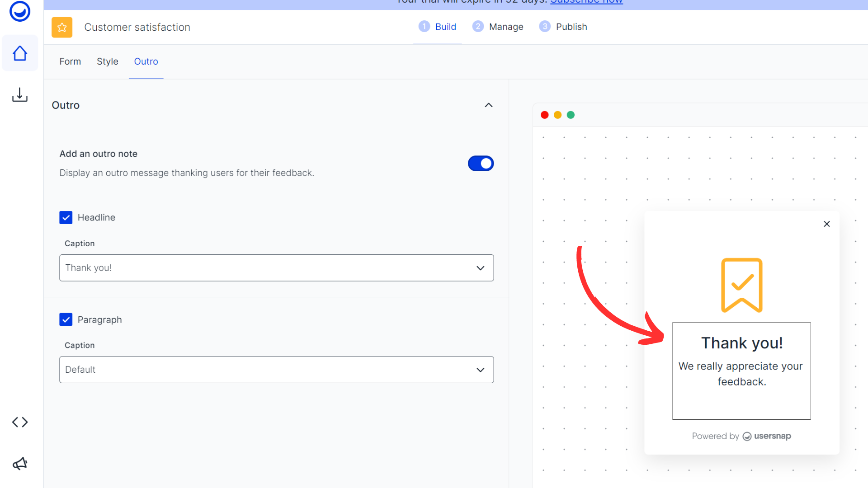
Task: Open the Default paragraph caption dropdown
Action: click(x=276, y=370)
